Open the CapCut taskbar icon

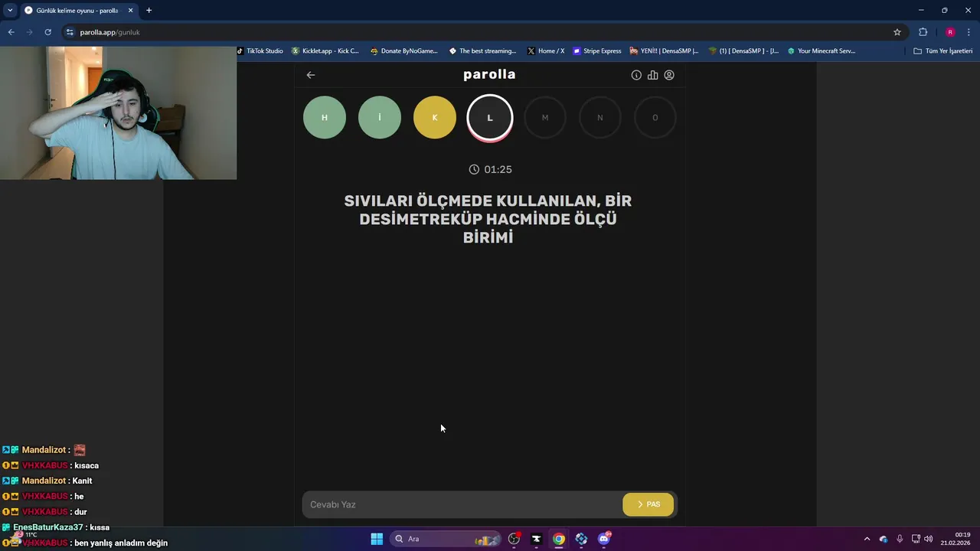tap(537, 539)
